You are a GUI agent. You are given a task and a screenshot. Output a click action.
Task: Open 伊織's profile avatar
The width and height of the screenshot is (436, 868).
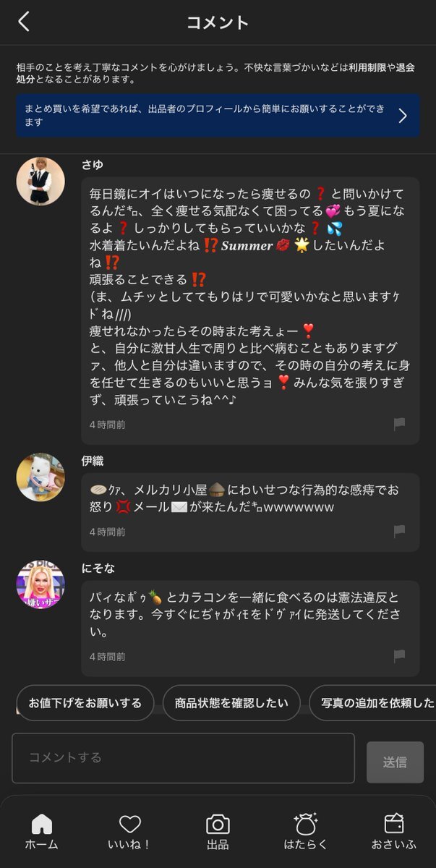click(40, 477)
